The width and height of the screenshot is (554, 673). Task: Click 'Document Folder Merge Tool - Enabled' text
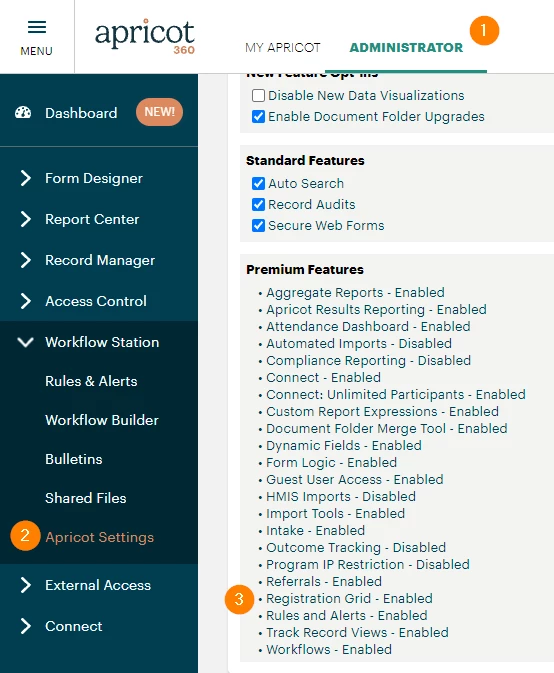point(387,428)
